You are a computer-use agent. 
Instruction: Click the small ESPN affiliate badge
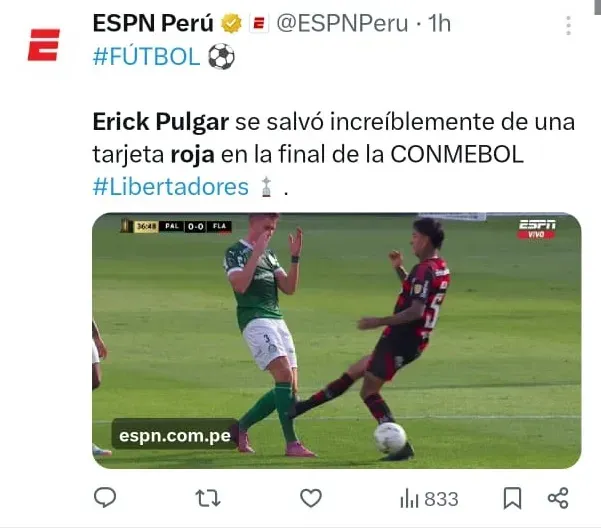tap(259, 24)
